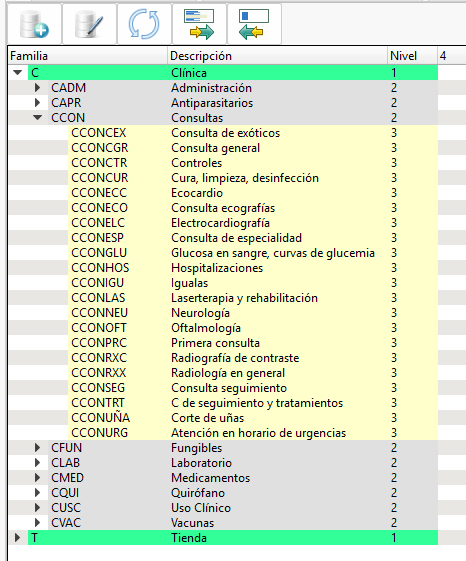The width and height of the screenshot is (466, 561).
Task: Expand the CFUN Fungibles branch
Action: click(37, 448)
